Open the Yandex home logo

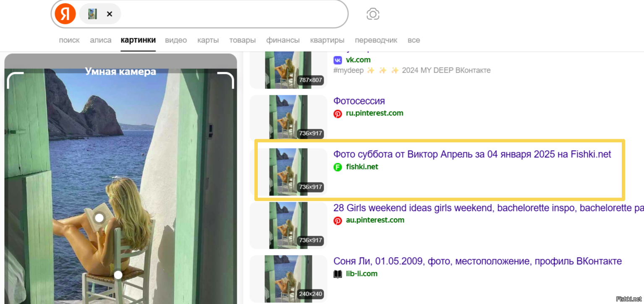click(x=65, y=14)
